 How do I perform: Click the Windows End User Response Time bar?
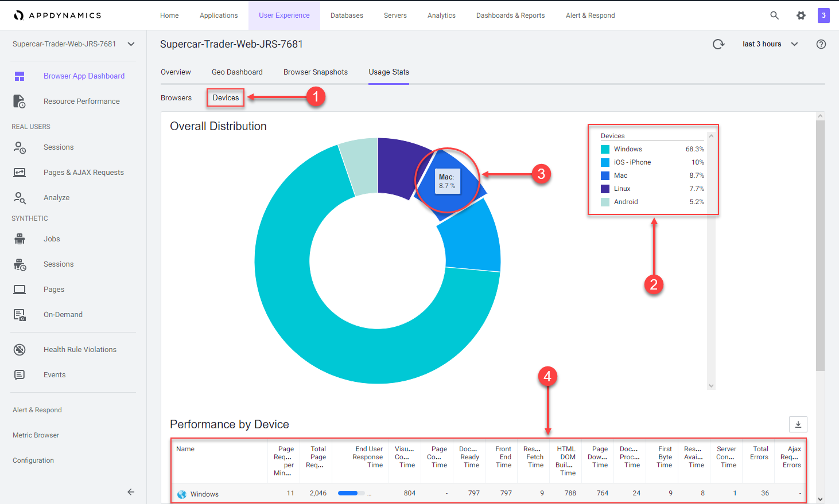351,493
